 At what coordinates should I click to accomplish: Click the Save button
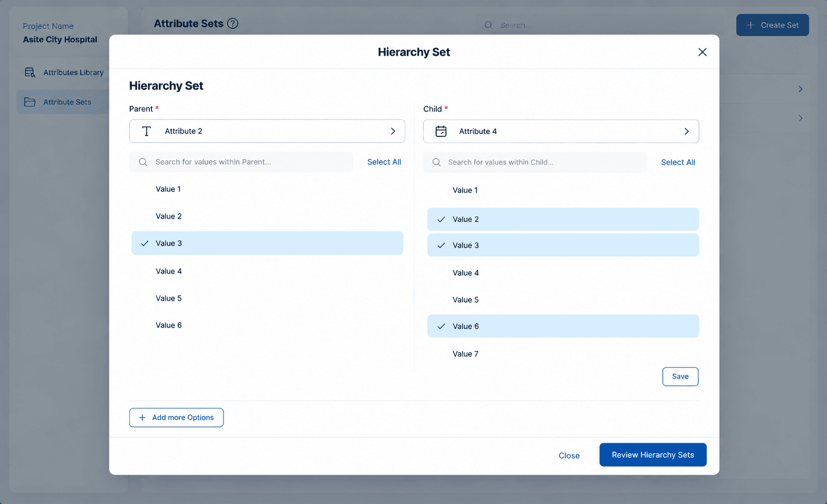680,376
